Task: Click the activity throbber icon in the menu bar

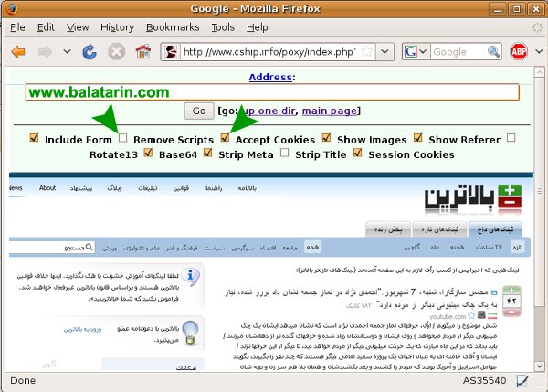Action: 537,27
